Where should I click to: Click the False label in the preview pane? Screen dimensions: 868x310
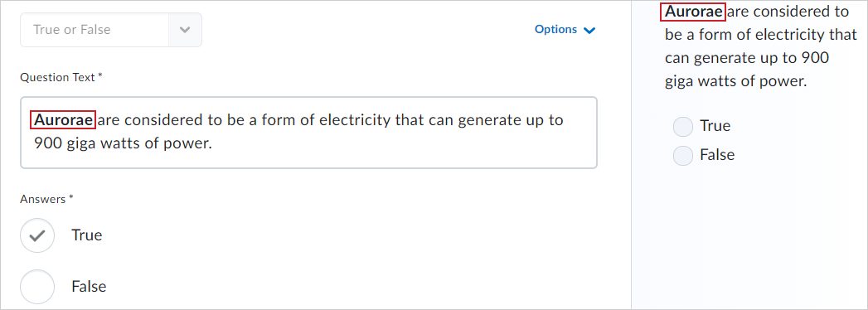pyautogui.click(x=717, y=155)
